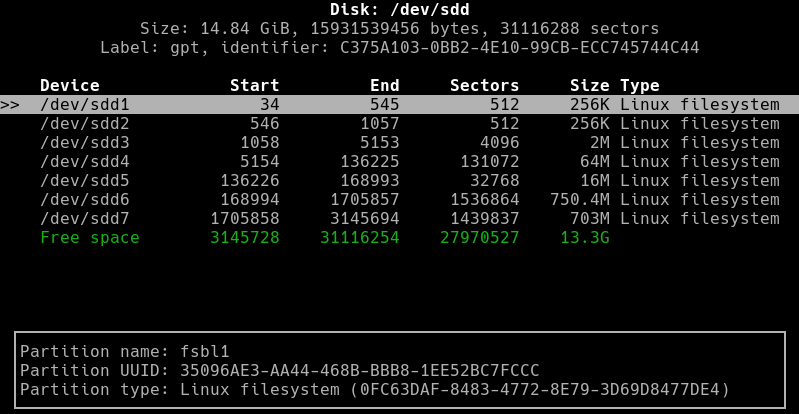Click start sector 546 of sdd2
This screenshot has width=799, height=414.
coord(264,124)
